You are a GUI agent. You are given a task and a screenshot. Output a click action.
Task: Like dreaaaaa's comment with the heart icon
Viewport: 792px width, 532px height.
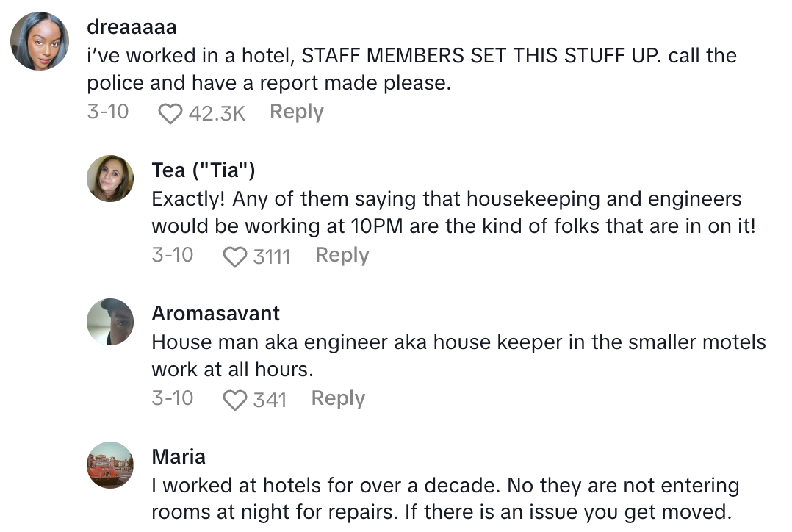(x=170, y=113)
